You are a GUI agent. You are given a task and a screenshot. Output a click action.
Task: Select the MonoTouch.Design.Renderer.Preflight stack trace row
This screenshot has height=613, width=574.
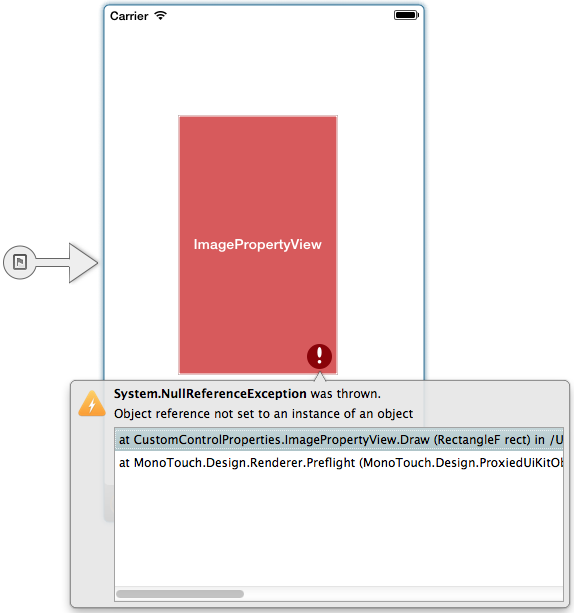[339, 462]
